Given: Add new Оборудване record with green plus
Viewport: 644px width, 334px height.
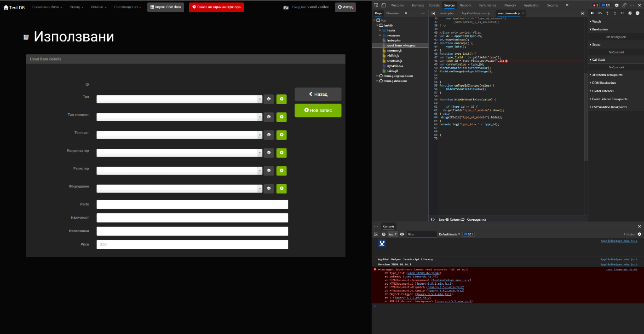Looking at the screenshot, I should coord(282,188).
